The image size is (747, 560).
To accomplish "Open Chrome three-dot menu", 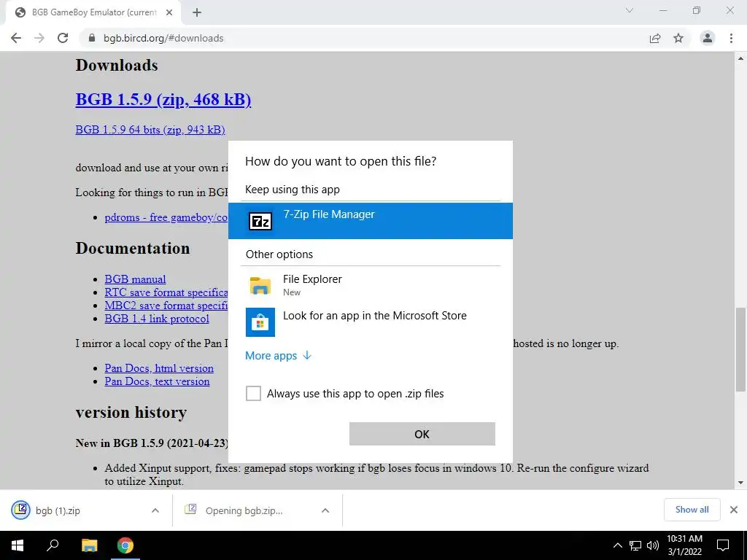I will click(731, 38).
